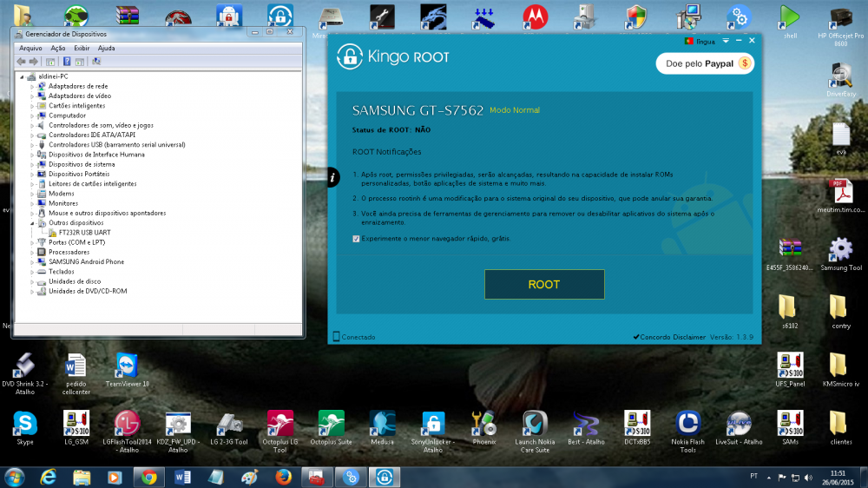Viewport: 868px width, 488px height.
Task: Select Processadores in device tree
Action: click(69, 252)
